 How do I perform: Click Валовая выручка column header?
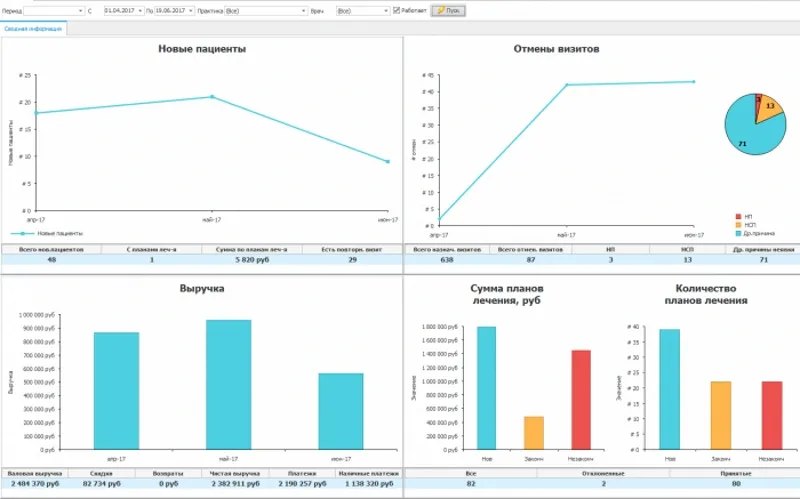point(34,473)
